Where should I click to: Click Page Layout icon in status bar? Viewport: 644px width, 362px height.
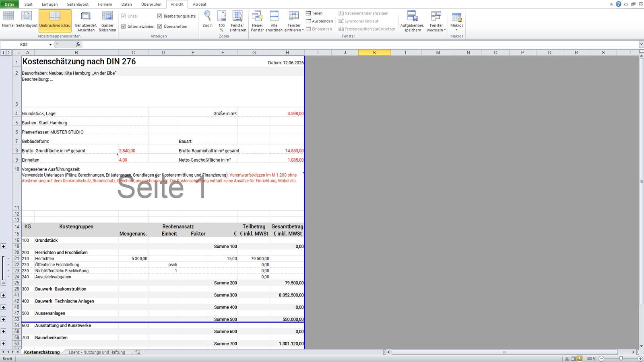click(x=573, y=359)
